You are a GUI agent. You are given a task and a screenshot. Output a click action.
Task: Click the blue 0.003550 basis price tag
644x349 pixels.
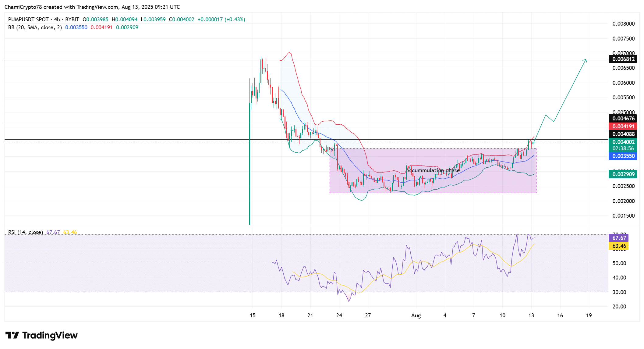623,156
